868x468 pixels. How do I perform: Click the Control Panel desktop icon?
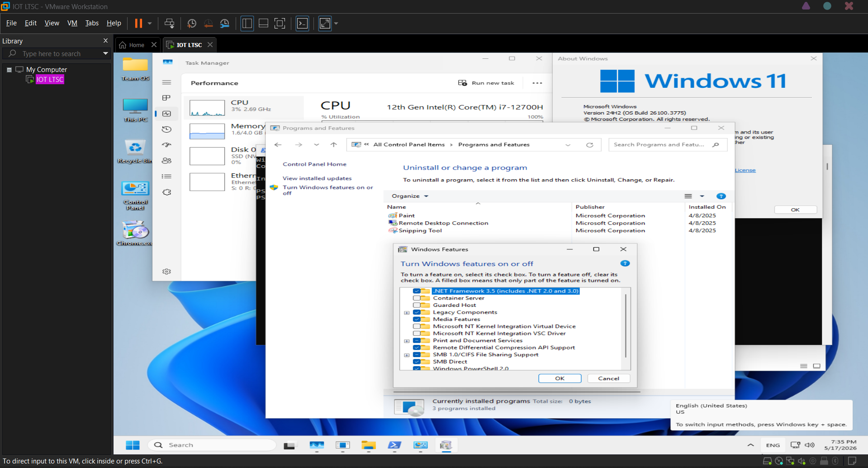135,196
